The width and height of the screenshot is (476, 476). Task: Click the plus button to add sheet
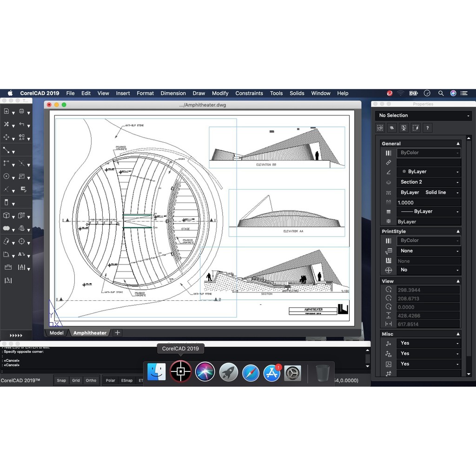(118, 333)
